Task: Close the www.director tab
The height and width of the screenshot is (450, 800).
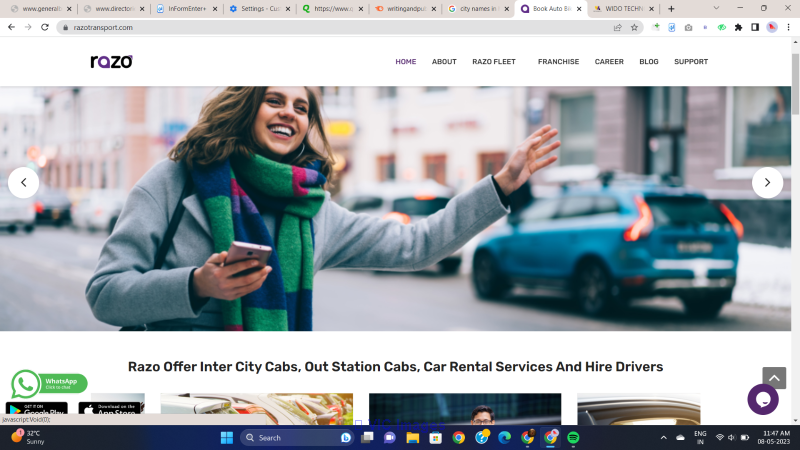Action: (142, 9)
